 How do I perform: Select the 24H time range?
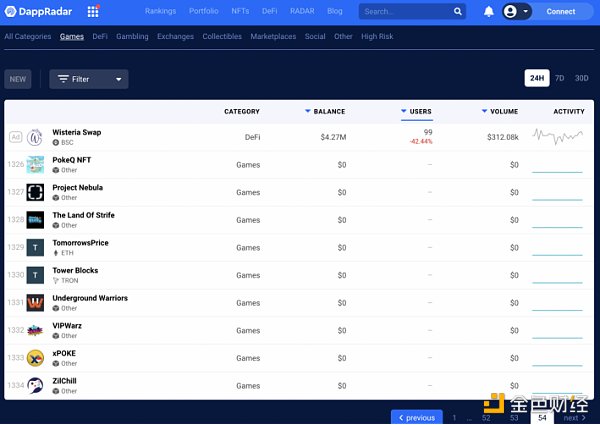[536, 78]
